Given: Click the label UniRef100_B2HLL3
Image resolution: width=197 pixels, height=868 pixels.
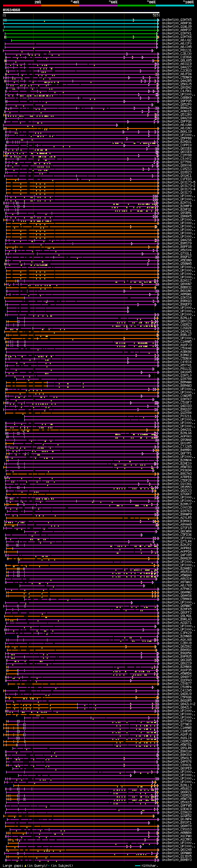Looking at the screenshot, I should point(177,785).
